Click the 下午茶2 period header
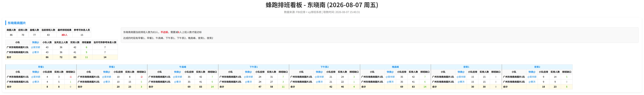Viewport: 644px width, 95px height. [324, 67]
